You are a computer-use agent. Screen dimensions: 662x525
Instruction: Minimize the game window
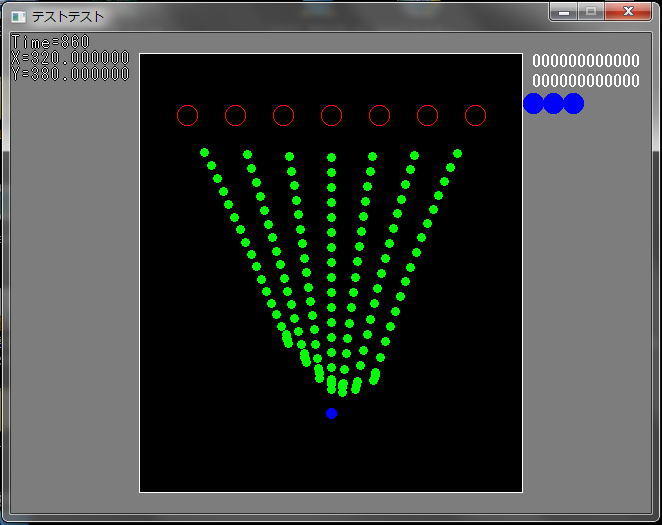coord(564,11)
